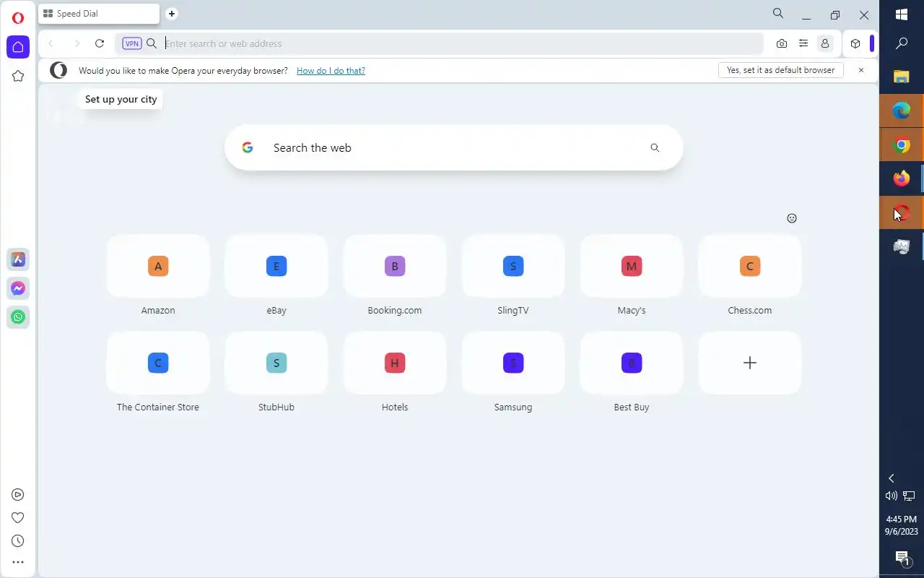Open Bookmarks star in sidebar
The height and width of the screenshot is (578, 924).
coord(18,76)
